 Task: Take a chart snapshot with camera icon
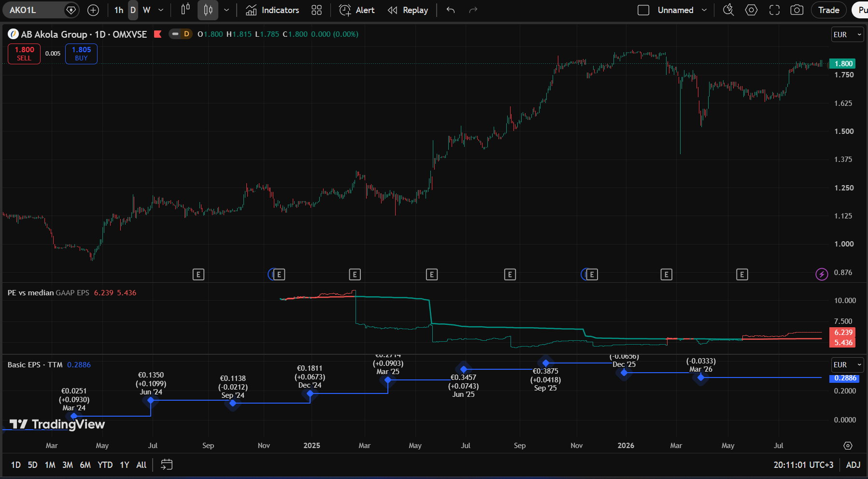[x=797, y=10]
